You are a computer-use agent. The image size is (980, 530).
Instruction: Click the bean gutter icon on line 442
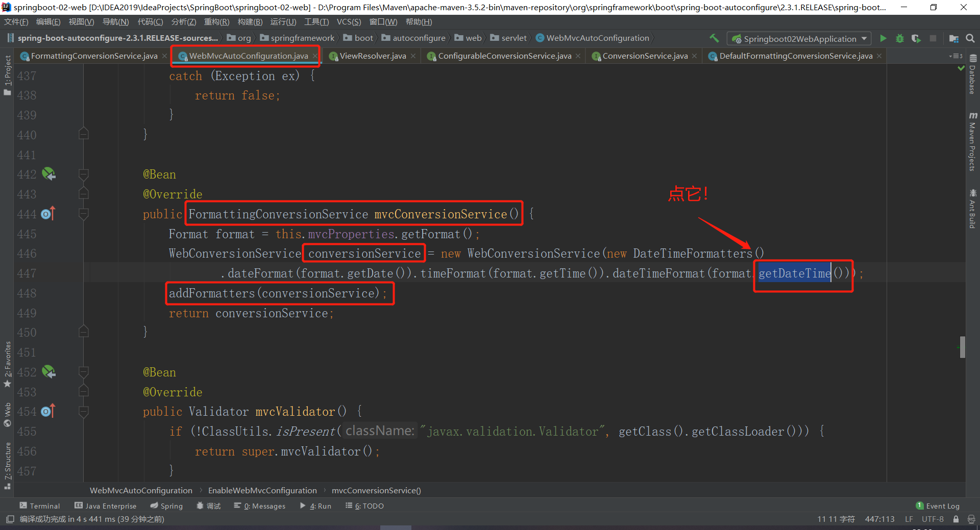tap(48, 174)
